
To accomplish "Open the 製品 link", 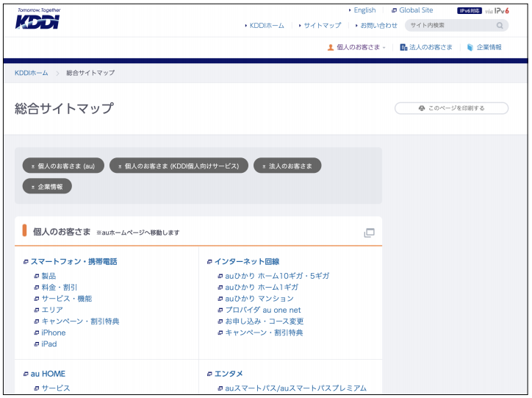I will (x=48, y=276).
